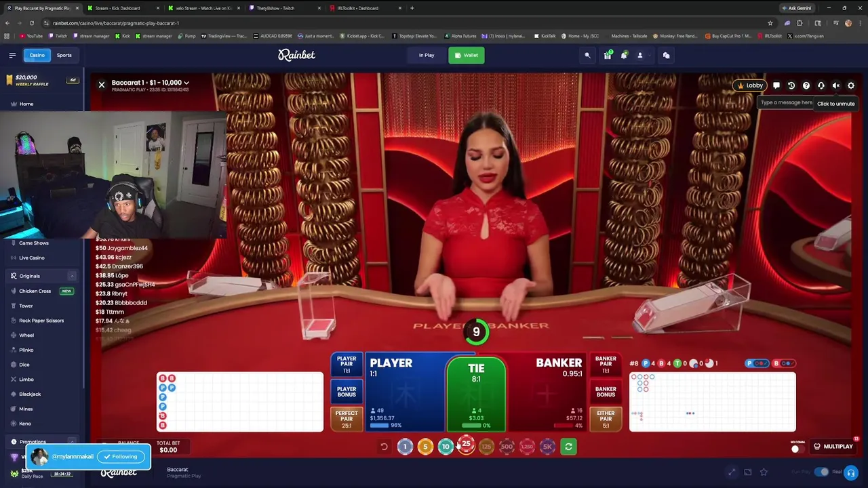Image resolution: width=868 pixels, height=488 pixels.
Task: Toggle the No Commission switch
Action: 797,448
